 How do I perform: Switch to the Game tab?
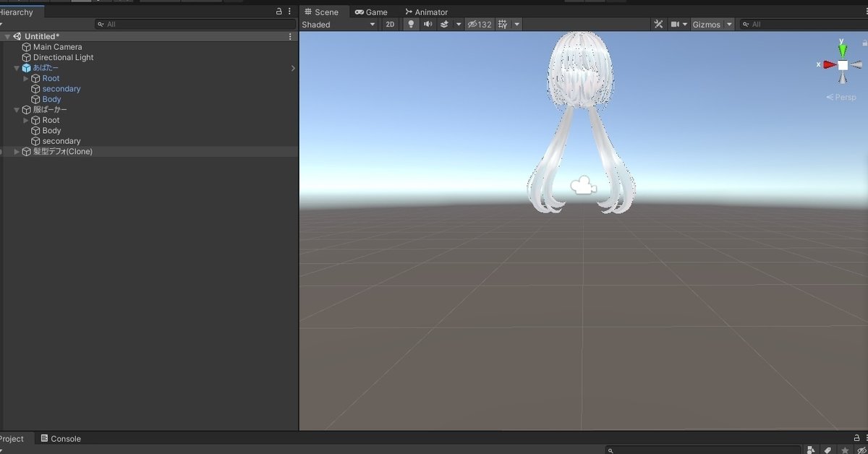[x=371, y=12]
